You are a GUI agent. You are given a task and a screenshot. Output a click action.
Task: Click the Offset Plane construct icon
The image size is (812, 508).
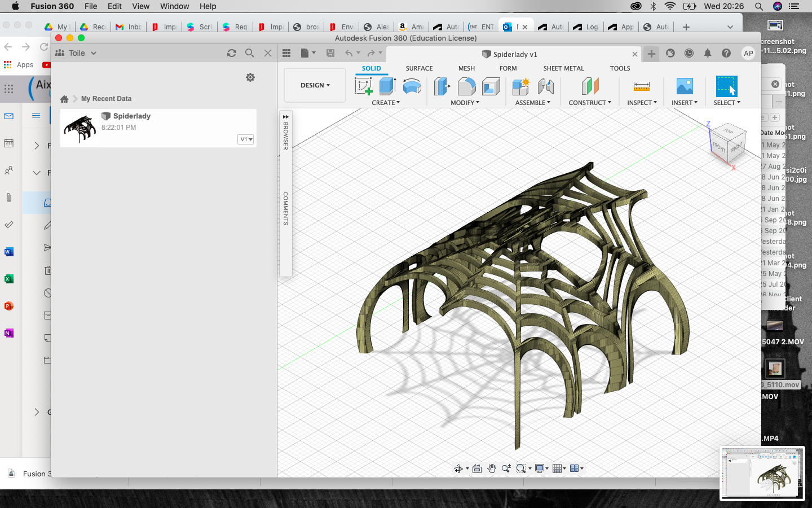coord(590,86)
